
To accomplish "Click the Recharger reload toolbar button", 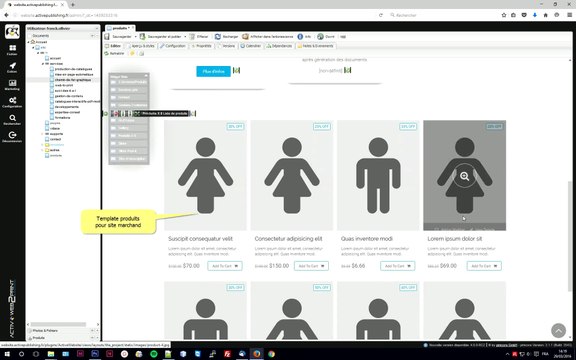I will pos(226,37).
